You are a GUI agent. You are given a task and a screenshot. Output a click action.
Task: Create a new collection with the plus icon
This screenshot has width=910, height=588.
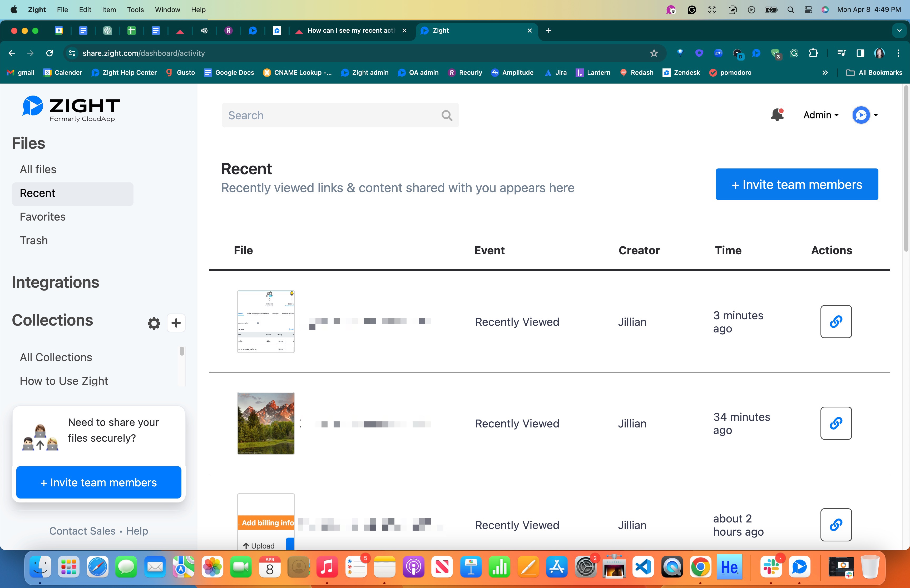176,323
